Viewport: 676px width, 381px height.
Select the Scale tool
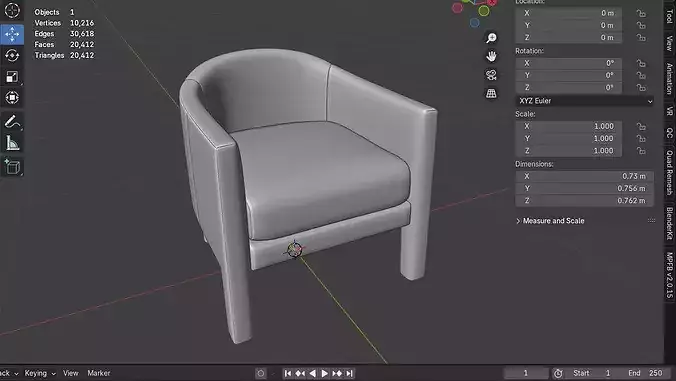[x=12, y=77]
